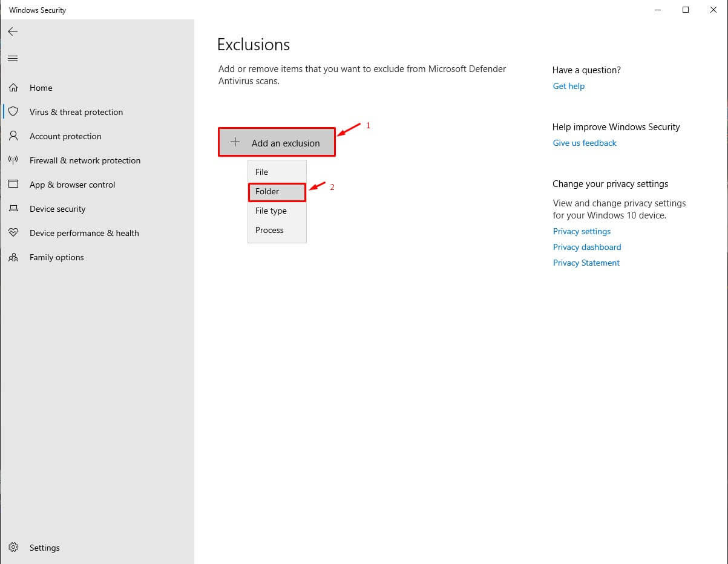Open the Settings gear icon

(13, 548)
